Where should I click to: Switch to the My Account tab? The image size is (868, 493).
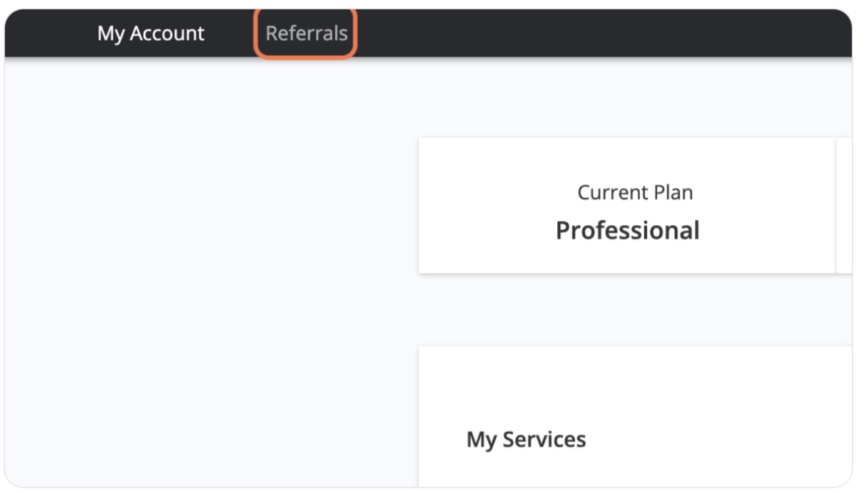(151, 33)
